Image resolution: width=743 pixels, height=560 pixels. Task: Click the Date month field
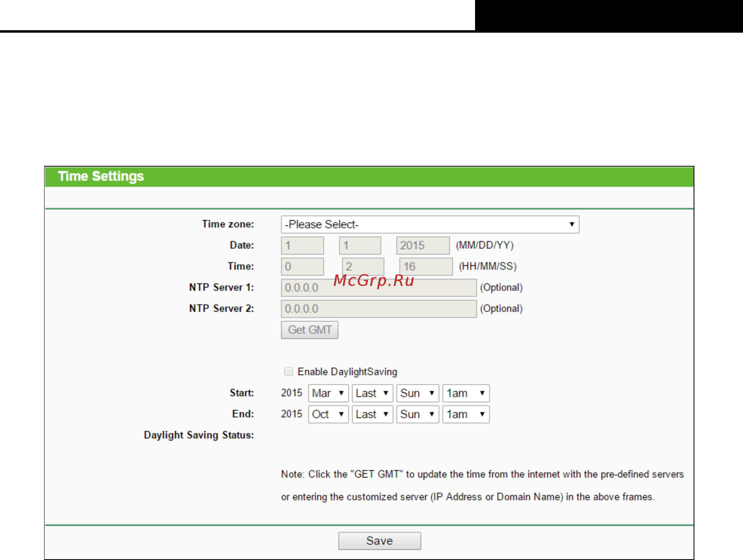coord(302,245)
